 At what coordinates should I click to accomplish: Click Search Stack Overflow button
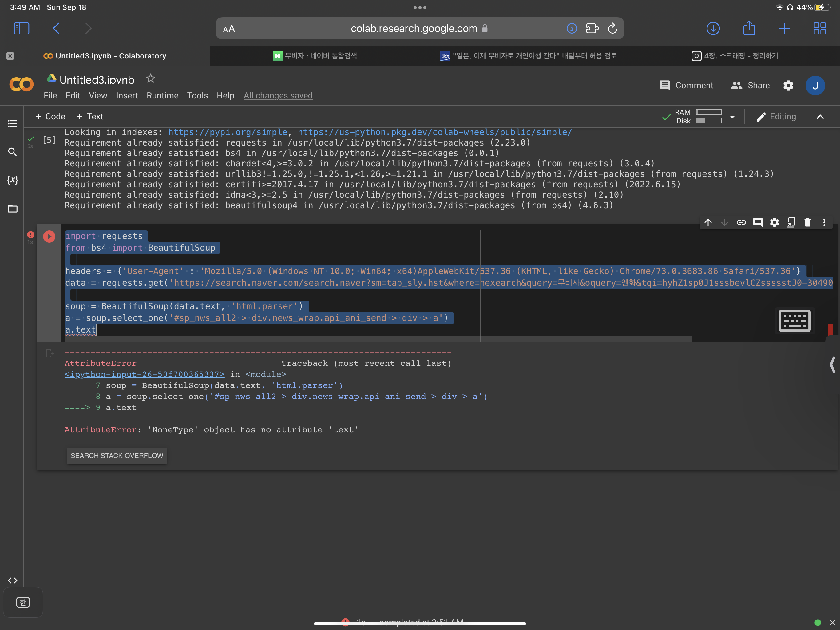coord(117,456)
